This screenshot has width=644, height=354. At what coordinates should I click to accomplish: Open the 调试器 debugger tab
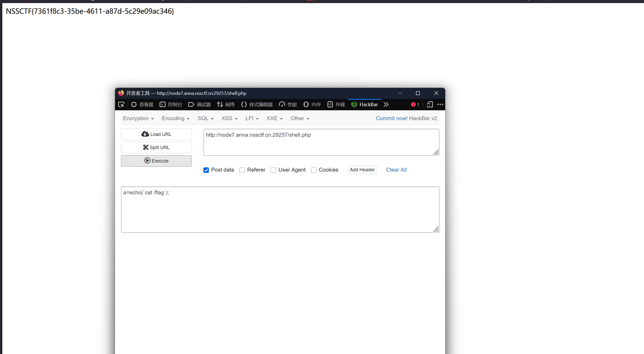pos(200,105)
